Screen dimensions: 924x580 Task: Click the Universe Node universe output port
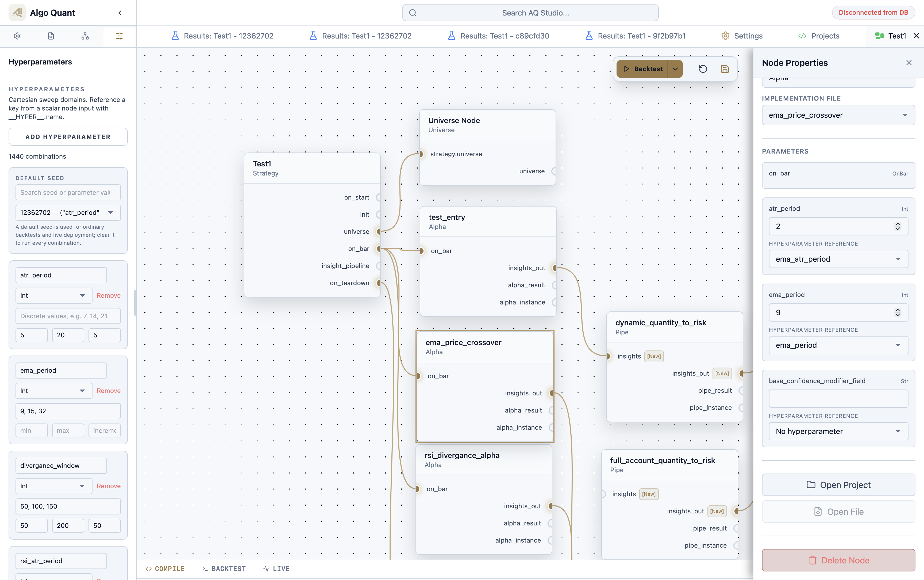pyautogui.click(x=554, y=171)
